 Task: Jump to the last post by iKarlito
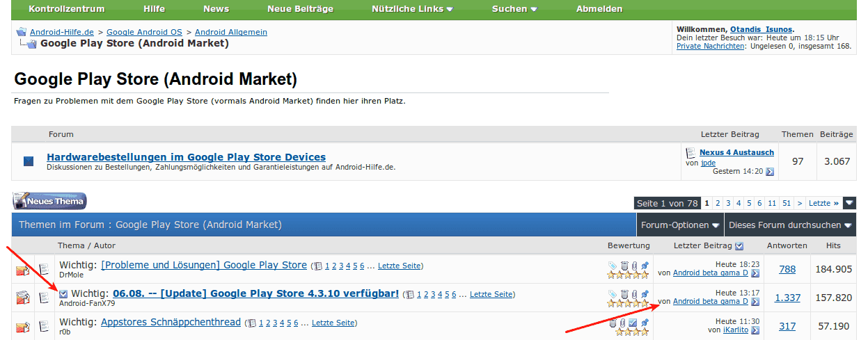coord(755,330)
